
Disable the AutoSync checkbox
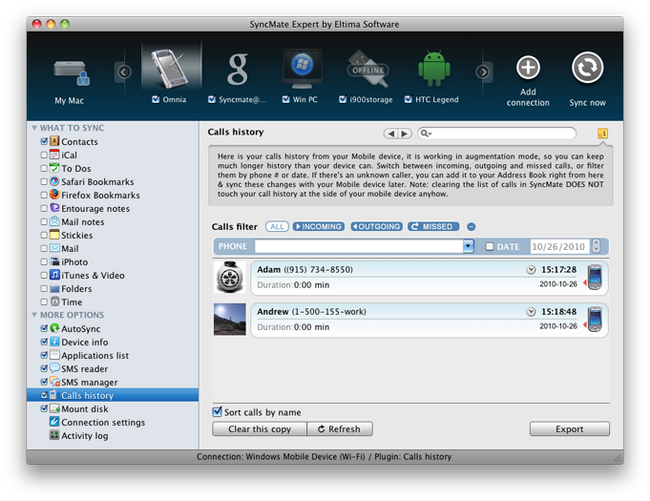pos(44,328)
